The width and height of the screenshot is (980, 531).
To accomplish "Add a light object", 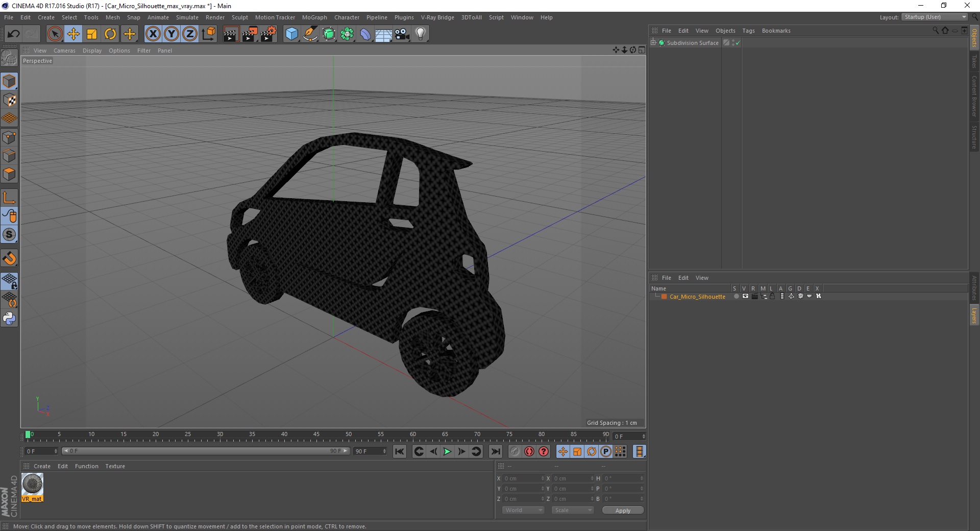I will point(421,34).
